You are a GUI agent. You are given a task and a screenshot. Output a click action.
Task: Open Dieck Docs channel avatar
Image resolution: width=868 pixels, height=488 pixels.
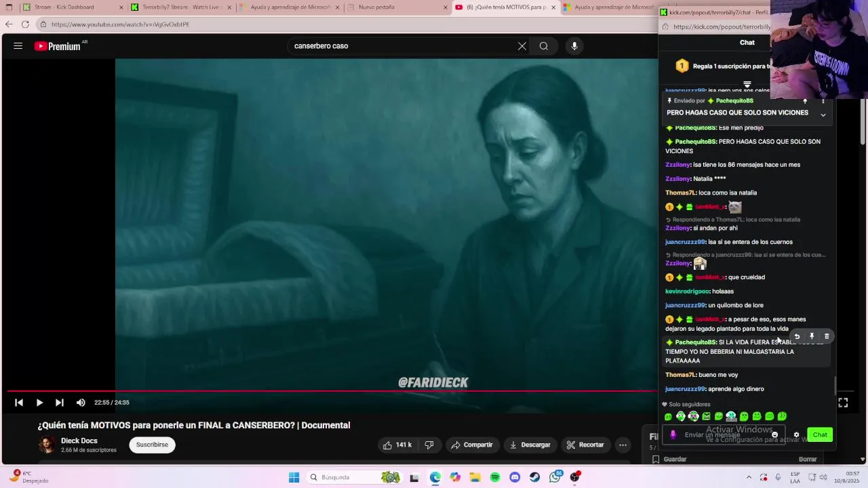(x=47, y=445)
